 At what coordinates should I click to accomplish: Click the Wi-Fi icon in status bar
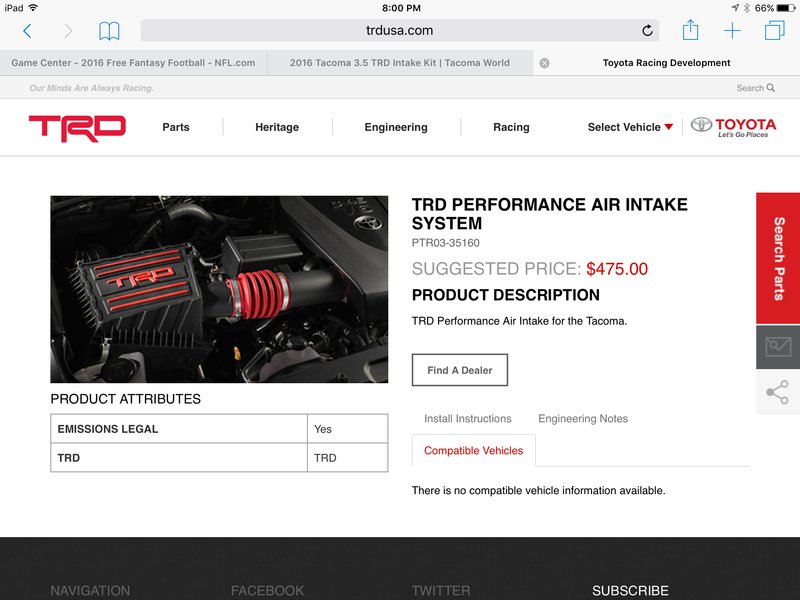[x=33, y=8]
